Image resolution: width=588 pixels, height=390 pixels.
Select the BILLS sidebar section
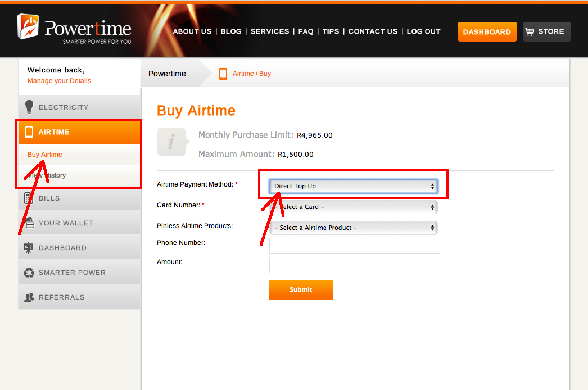coord(79,198)
